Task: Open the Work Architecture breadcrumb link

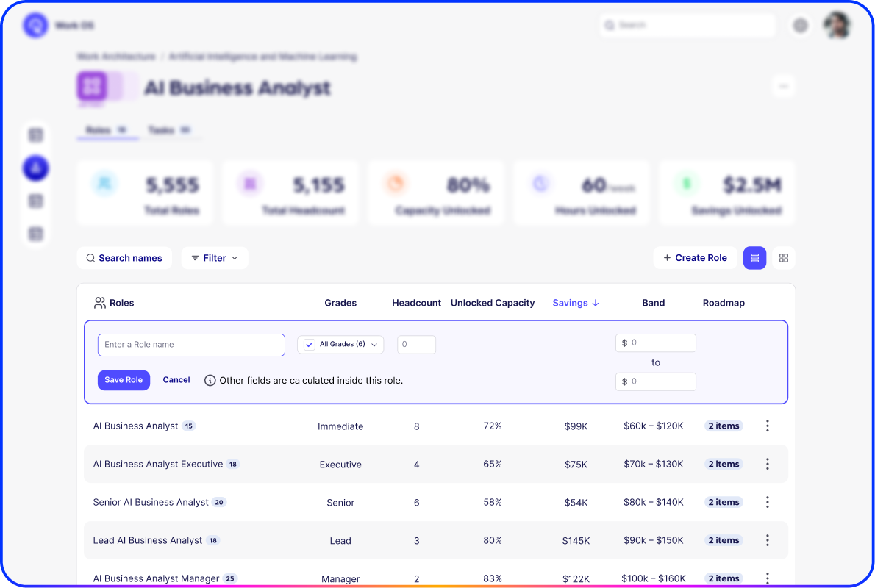Action: 114,57
